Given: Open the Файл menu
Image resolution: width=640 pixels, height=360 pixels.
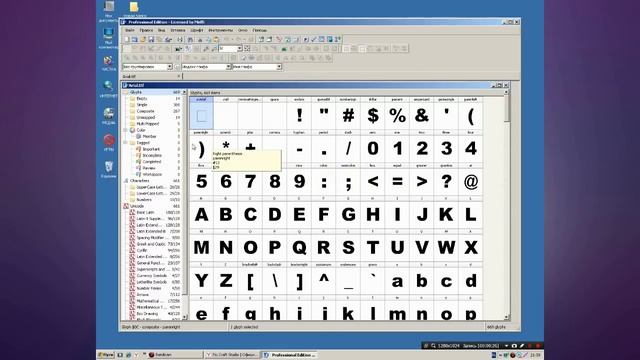Looking at the screenshot, I should coord(130,30).
